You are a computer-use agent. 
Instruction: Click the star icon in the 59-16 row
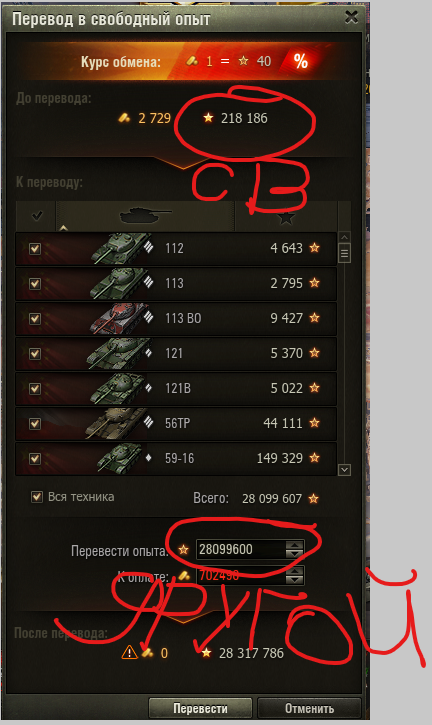[x=315, y=458]
